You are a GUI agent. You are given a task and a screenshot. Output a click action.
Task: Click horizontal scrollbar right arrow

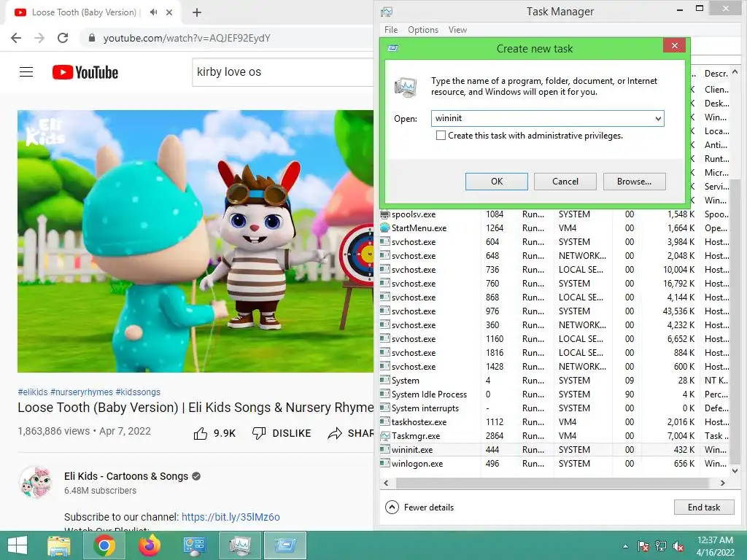723,483
